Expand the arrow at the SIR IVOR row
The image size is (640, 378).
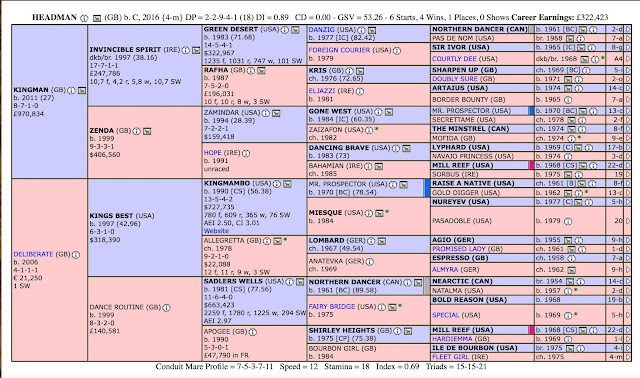click(x=628, y=47)
